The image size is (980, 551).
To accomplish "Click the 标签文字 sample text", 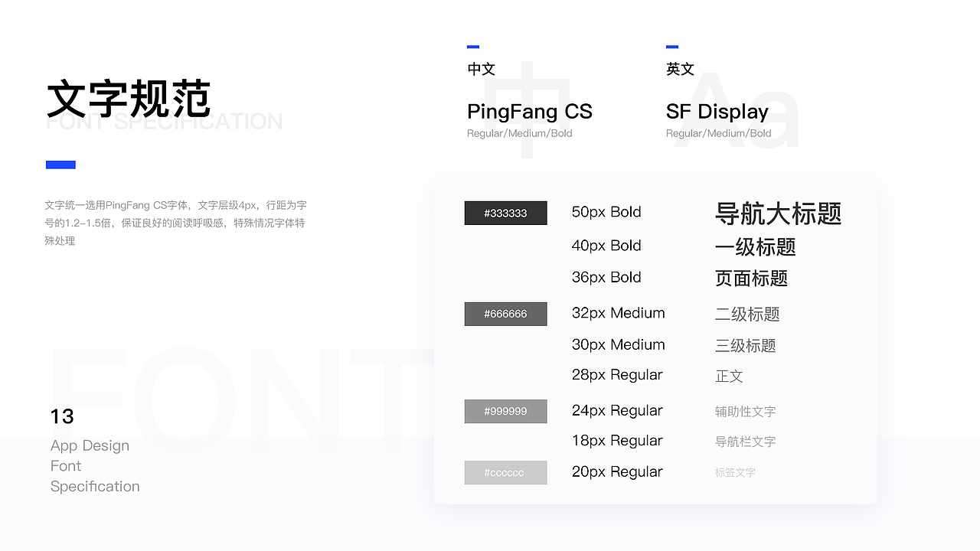I will coord(735,472).
